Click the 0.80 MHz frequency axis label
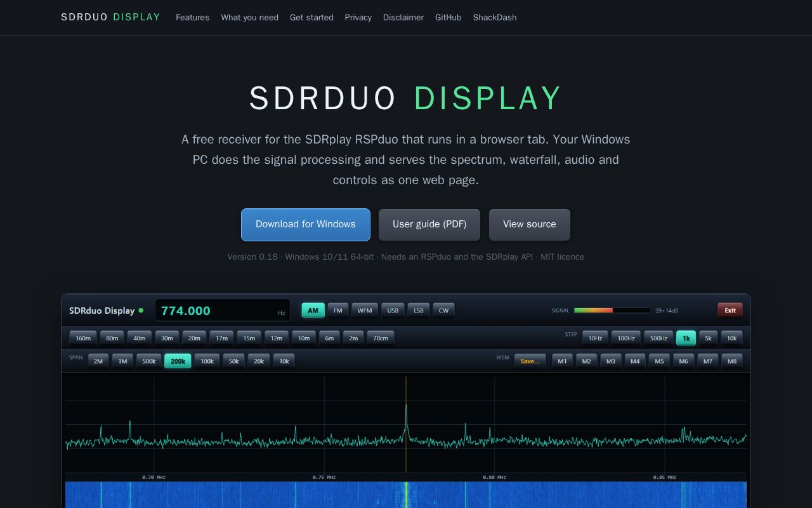The height and width of the screenshot is (508, 812). pos(494,477)
